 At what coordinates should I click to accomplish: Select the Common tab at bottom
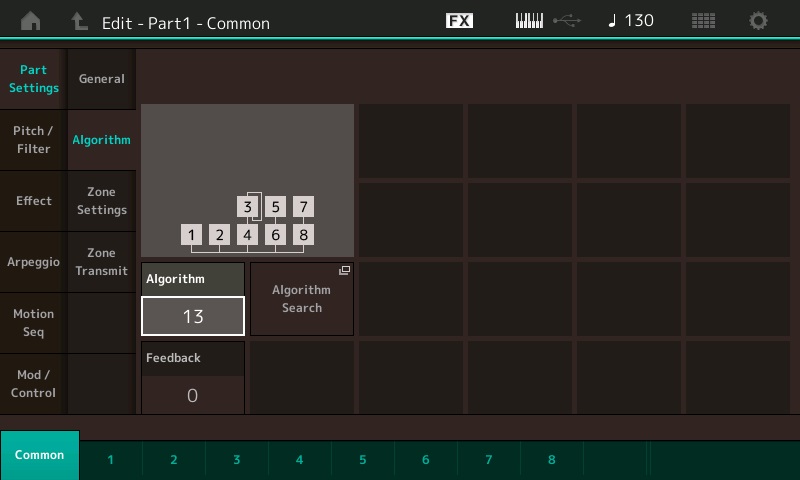[40, 455]
